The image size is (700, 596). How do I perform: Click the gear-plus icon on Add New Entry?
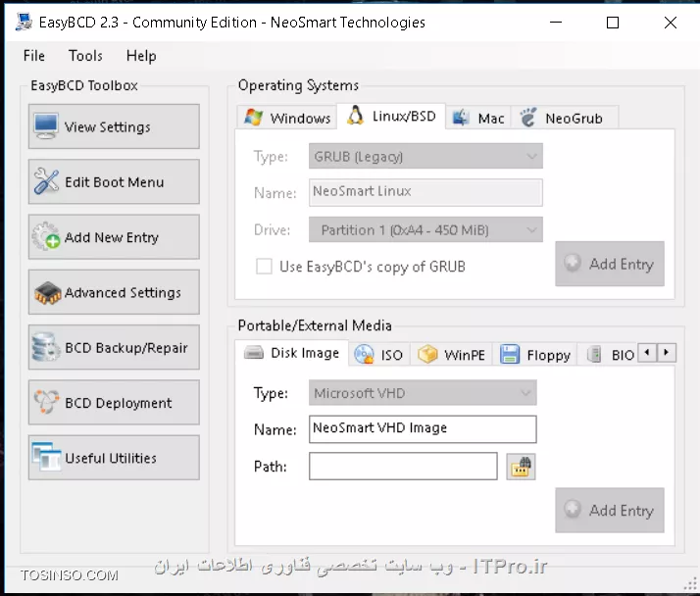(46, 236)
